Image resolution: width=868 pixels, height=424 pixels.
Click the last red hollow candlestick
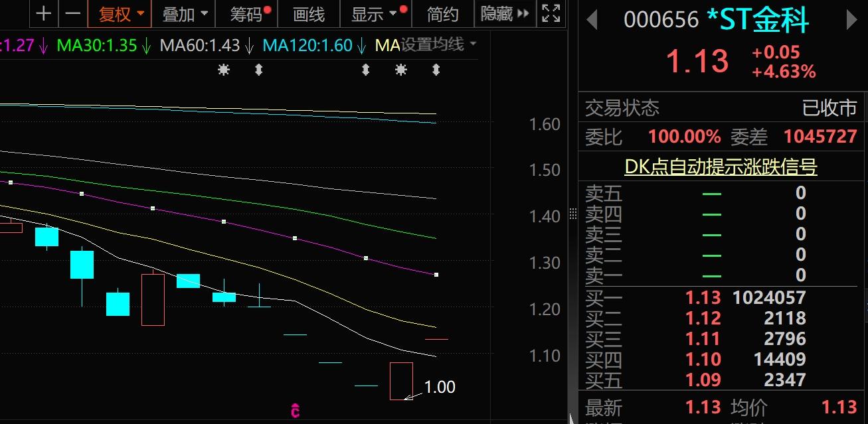tap(401, 381)
